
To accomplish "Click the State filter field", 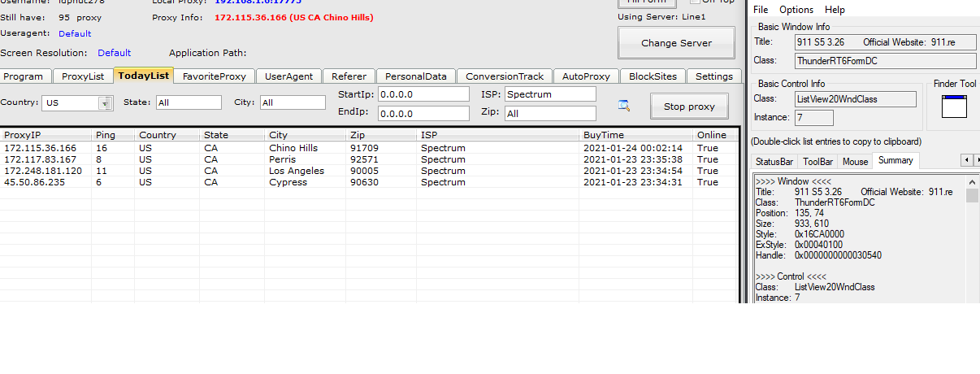I will pyautogui.click(x=189, y=102).
